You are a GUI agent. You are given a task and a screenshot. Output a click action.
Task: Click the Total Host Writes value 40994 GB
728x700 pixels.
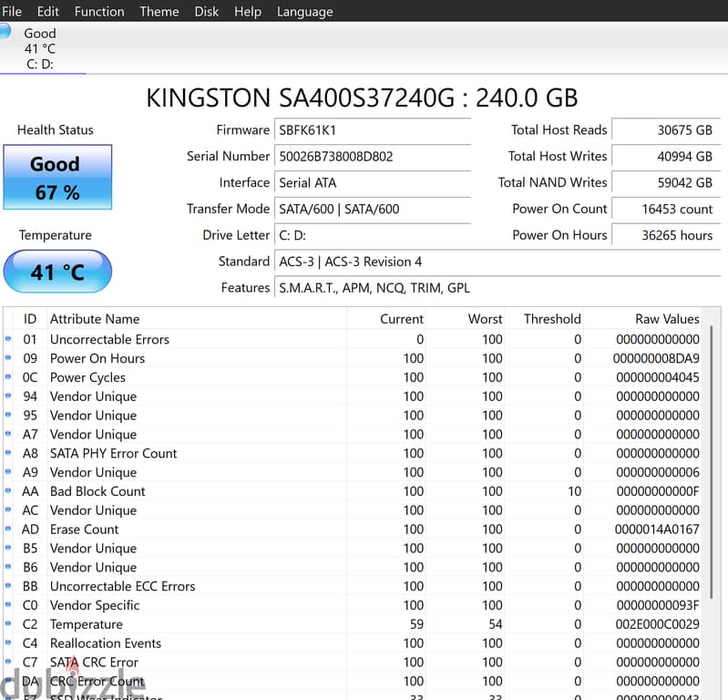point(666,157)
